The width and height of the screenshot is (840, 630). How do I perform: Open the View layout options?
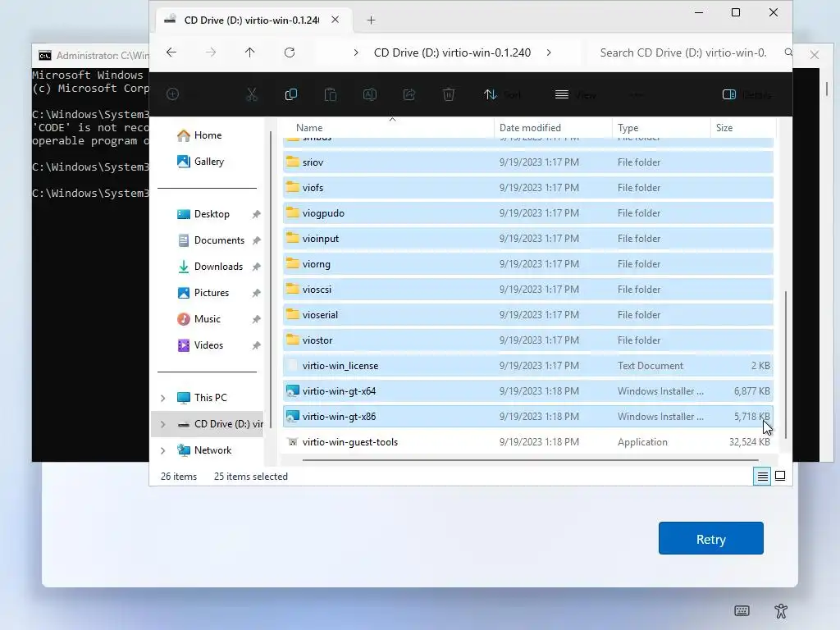click(576, 95)
